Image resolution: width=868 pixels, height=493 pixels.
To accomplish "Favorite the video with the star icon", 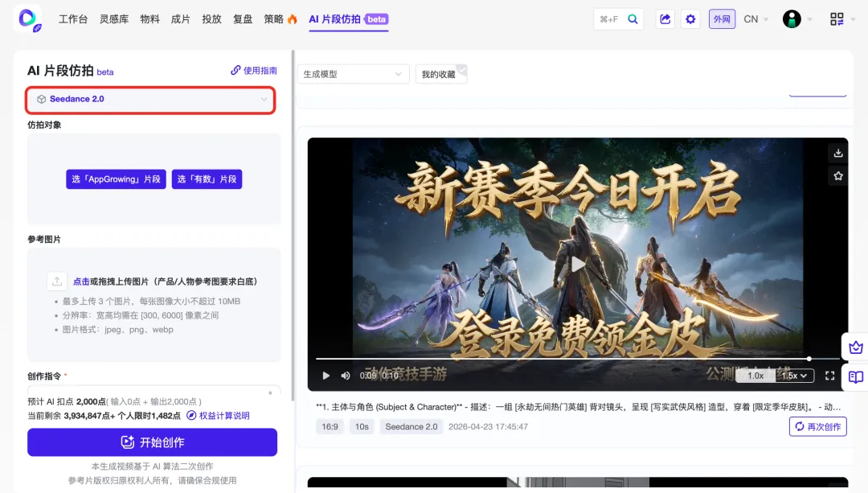I will 838,175.
